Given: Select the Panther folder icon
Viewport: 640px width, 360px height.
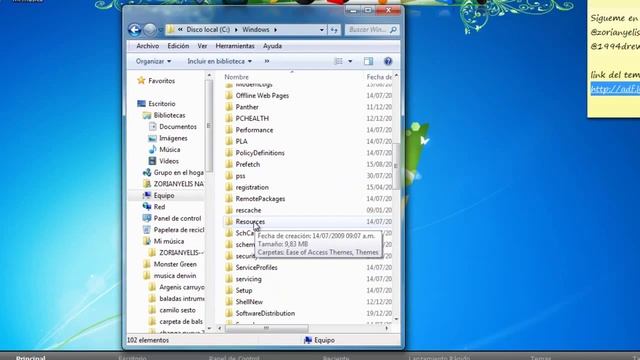Looking at the screenshot, I should click(x=229, y=107).
